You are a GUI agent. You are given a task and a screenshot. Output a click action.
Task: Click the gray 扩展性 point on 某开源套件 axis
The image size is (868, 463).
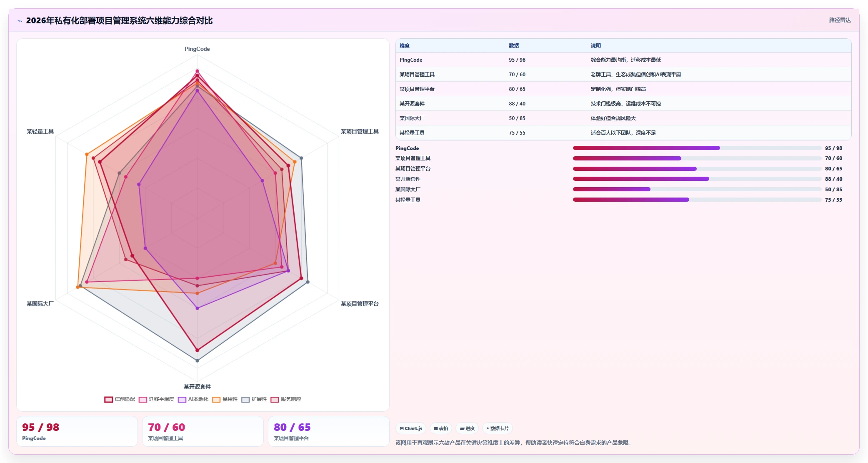(198, 360)
